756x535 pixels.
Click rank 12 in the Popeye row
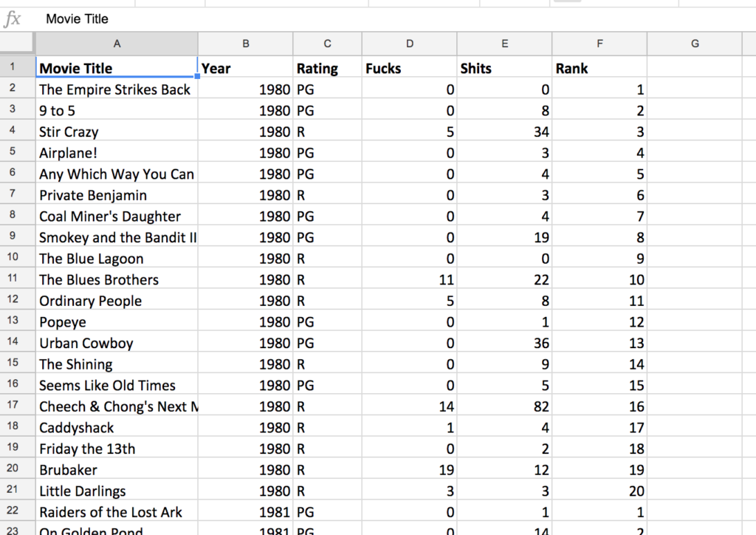coord(599,321)
